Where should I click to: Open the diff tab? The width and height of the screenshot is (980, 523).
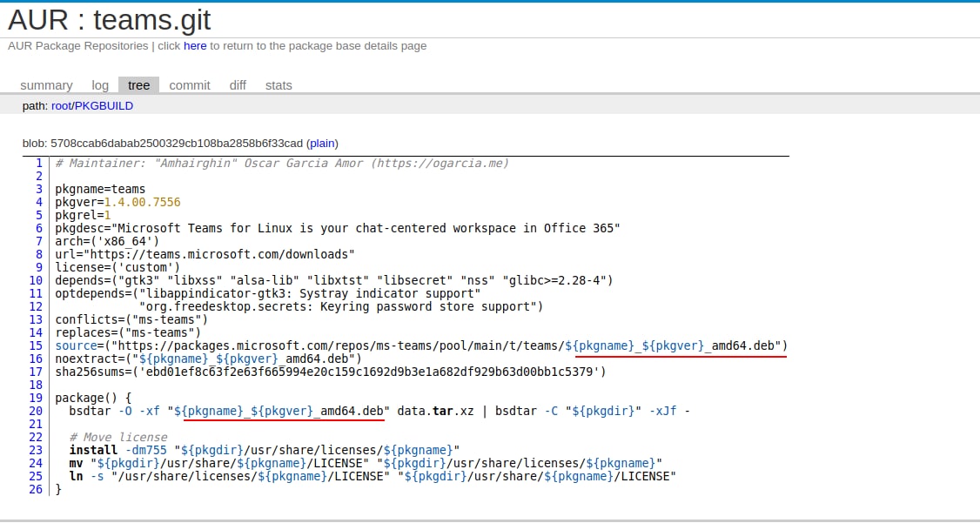tap(238, 85)
